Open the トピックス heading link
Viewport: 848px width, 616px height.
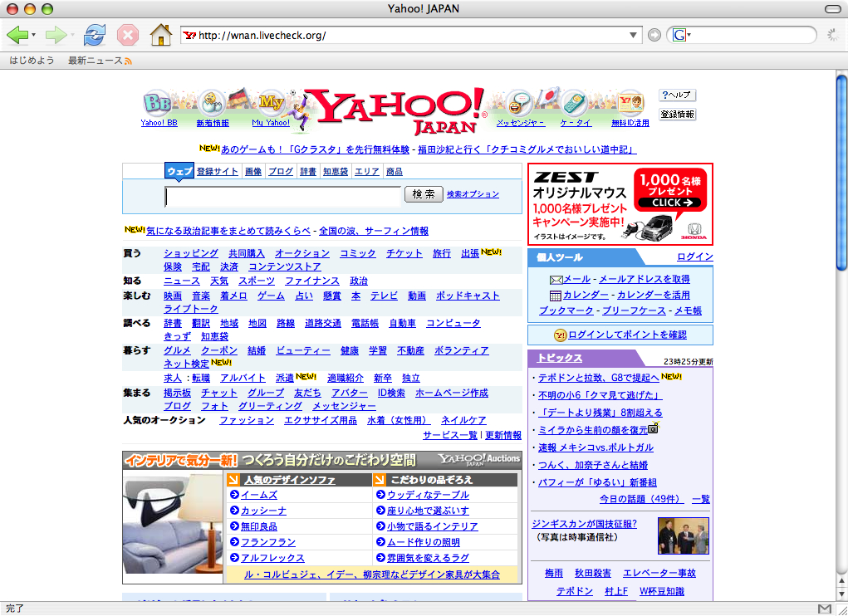coord(559,358)
